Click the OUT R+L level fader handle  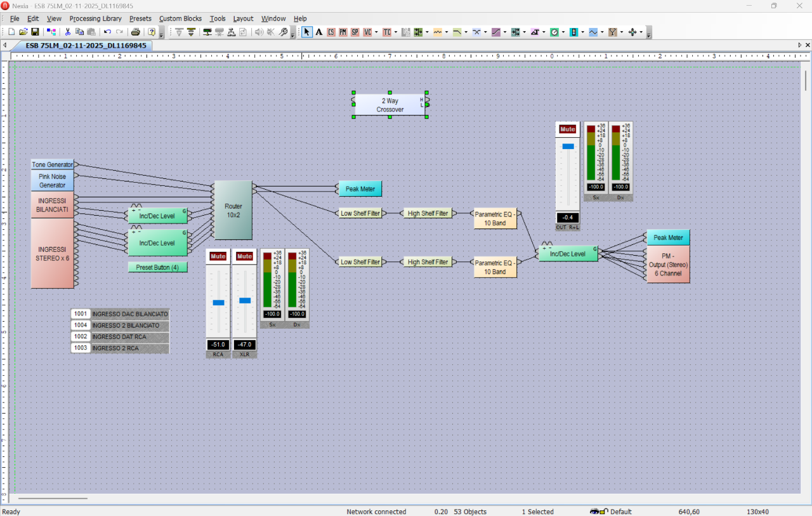pyautogui.click(x=568, y=147)
